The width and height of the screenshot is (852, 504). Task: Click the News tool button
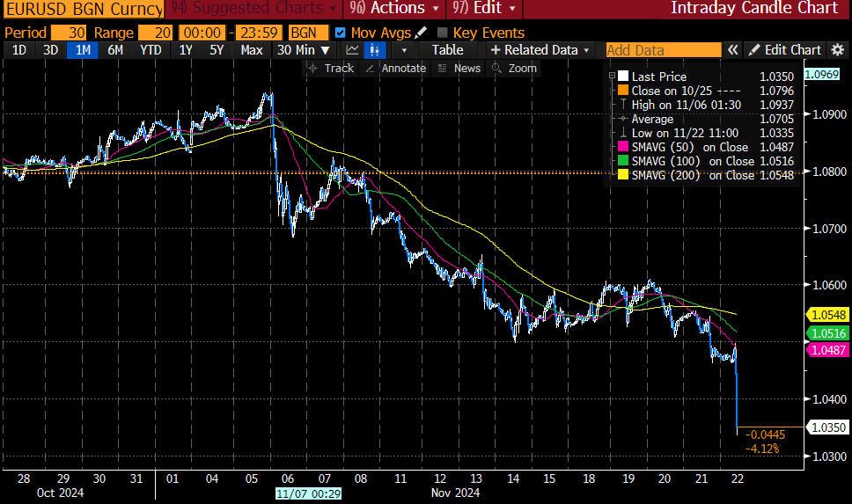click(459, 69)
